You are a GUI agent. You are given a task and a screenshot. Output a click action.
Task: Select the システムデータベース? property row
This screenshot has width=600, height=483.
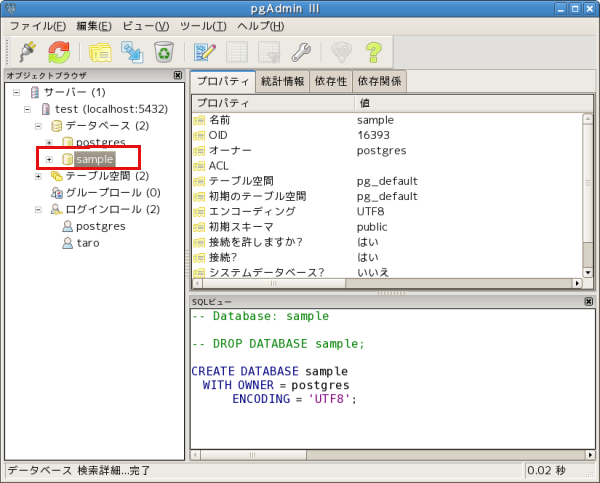click(387, 272)
